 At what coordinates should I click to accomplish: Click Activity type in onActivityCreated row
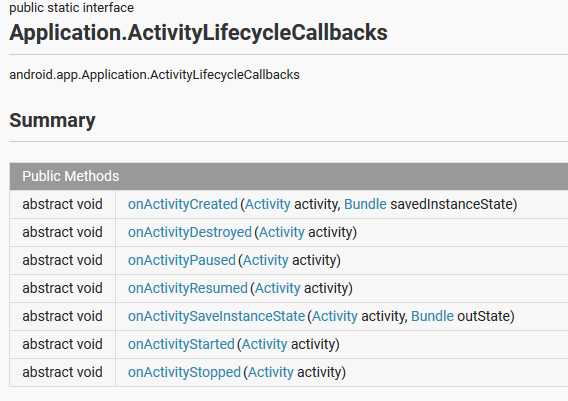point(268,204)
